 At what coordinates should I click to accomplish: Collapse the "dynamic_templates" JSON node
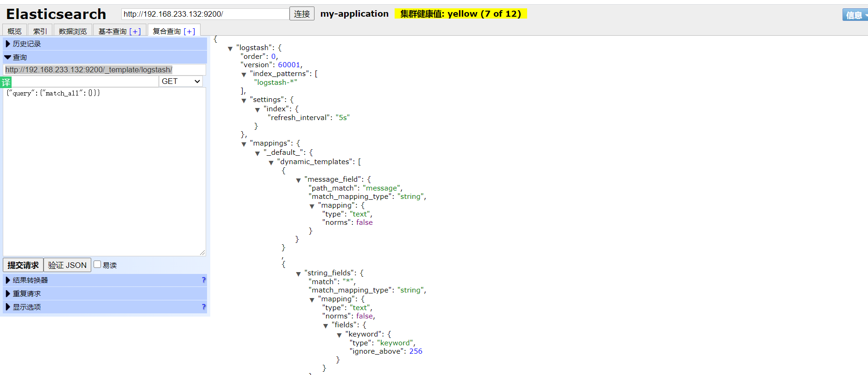[x=271, y=163]
